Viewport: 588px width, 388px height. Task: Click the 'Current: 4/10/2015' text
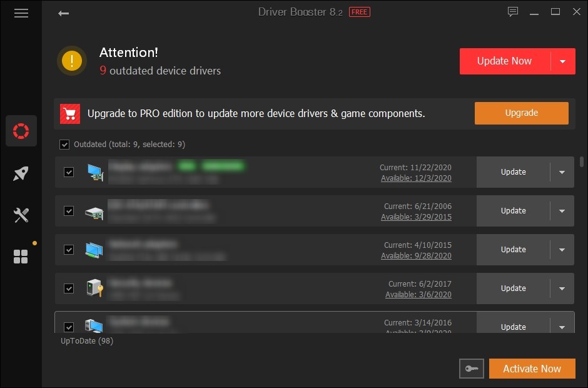coord(418,245)
